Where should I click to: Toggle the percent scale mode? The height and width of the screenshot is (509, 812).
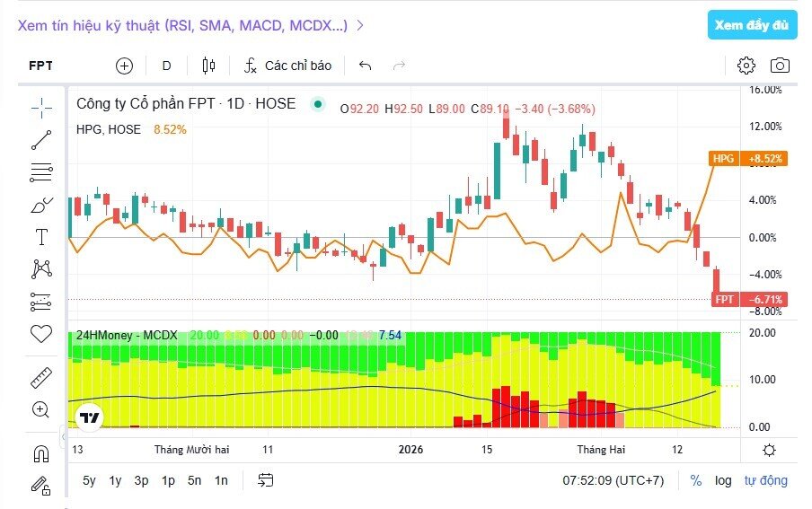[x=696, y=481]
